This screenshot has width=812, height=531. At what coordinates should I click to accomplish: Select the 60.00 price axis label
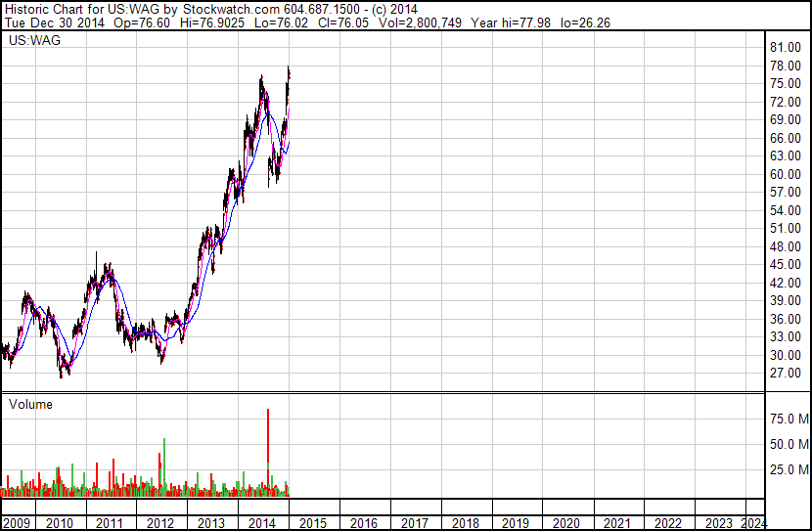pyautogui.click(x=786, y=174)
